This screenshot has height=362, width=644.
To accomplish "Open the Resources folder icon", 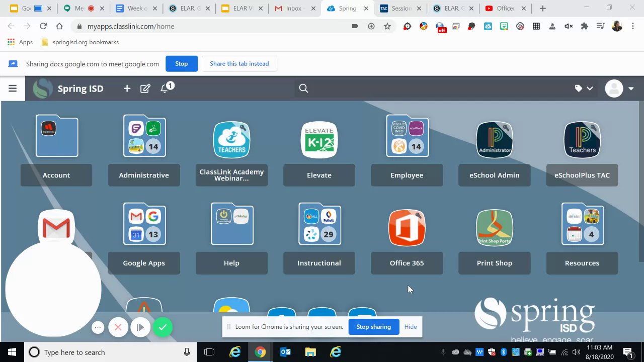I will (x=583, y=224).
